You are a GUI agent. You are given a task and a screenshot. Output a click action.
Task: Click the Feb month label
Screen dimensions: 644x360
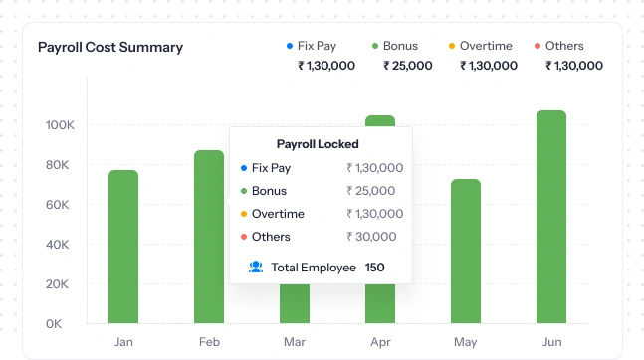point(209,342)
